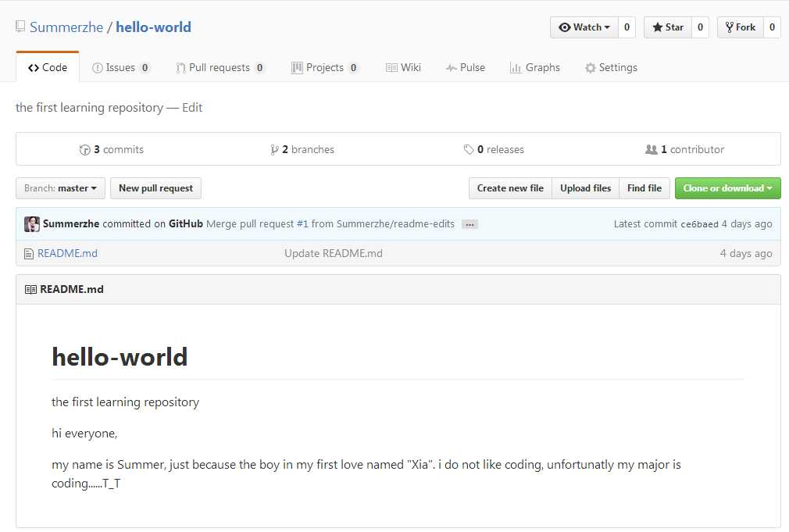Click the Graphs tab bar chart icon
Viewport: 789px width, 532px height.
(x=516, y=68)
